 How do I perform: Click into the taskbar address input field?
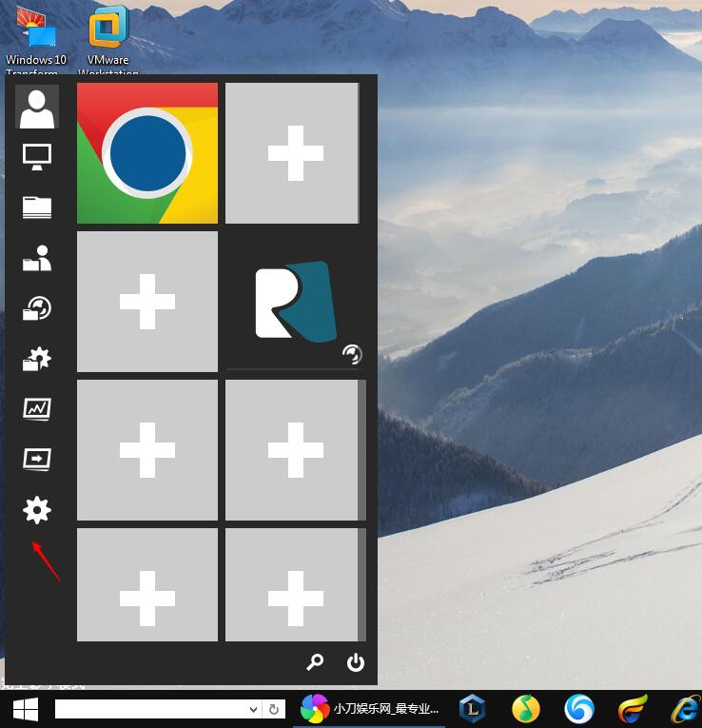point(151,709)
